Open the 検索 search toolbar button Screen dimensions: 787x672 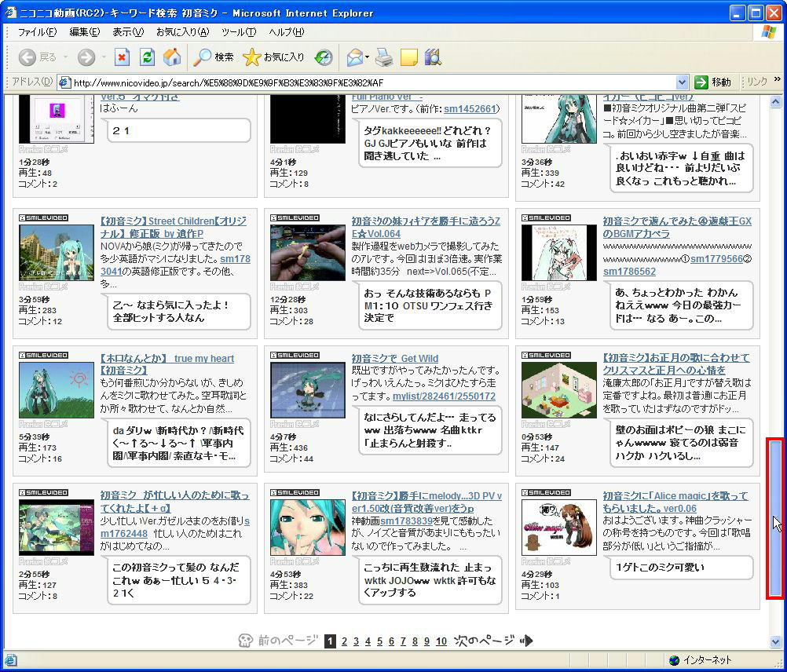(214, 57)
